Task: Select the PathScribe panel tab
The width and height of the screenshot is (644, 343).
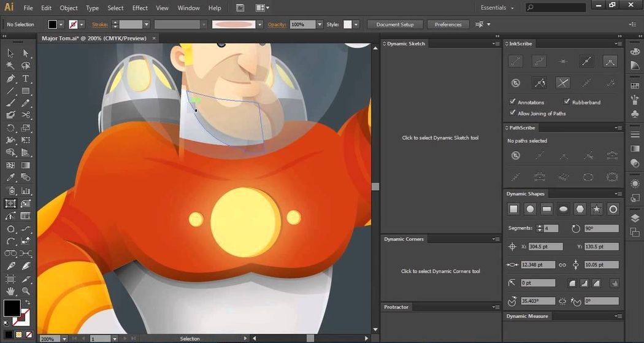Action: (x=521, y=128)
